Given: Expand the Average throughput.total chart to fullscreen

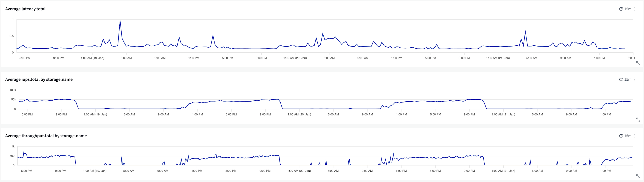Looking at the screenshot, I should (x=638, y=176).
